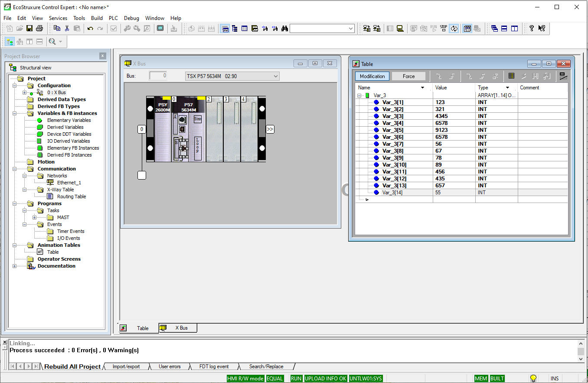This screenshot has height=383, width=588.
Task: Select the Import/export output tab
Action: (x=126, y=367)
